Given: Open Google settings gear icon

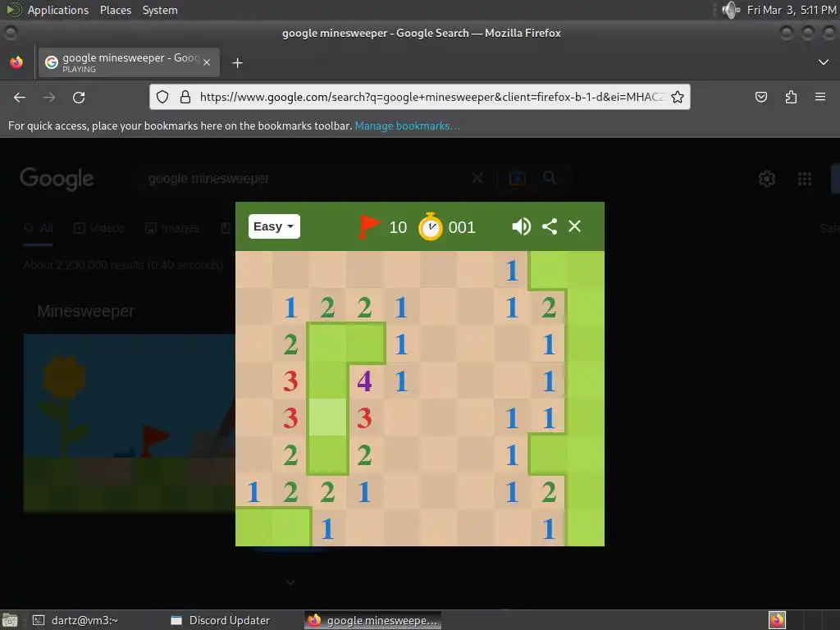Looking at the screenshot, I should pyautogui.click(x=767, y=178).
